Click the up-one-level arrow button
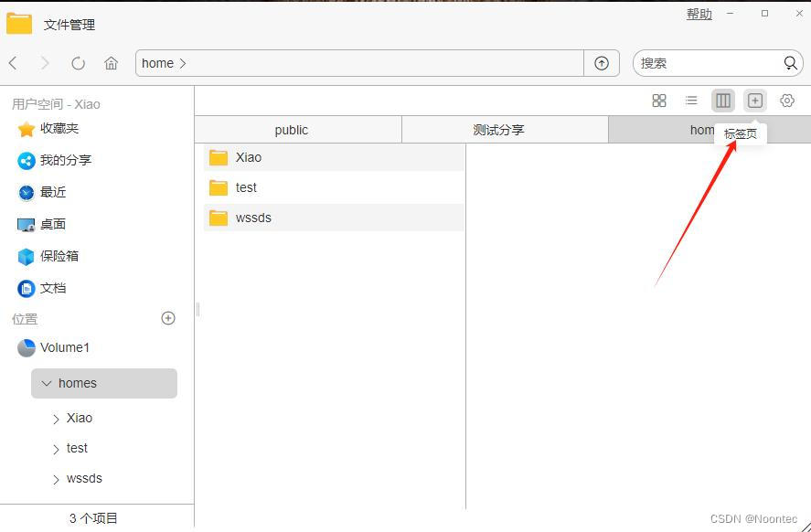This screenshot has height=532, width=811. pyautogui.click(x=602, y=63)
